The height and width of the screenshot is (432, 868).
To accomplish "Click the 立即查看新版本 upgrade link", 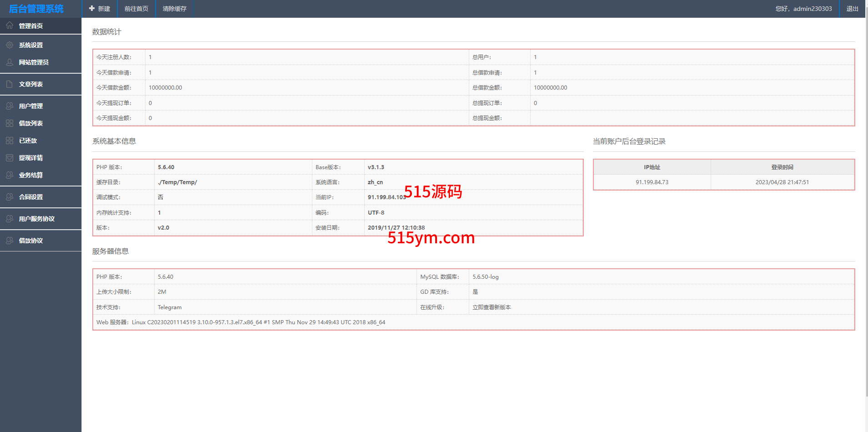I will pyautogui.click(x=492, y=307).
